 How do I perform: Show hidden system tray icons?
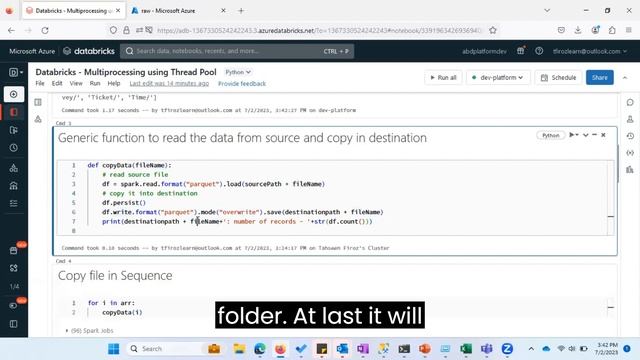coord(531,349)
